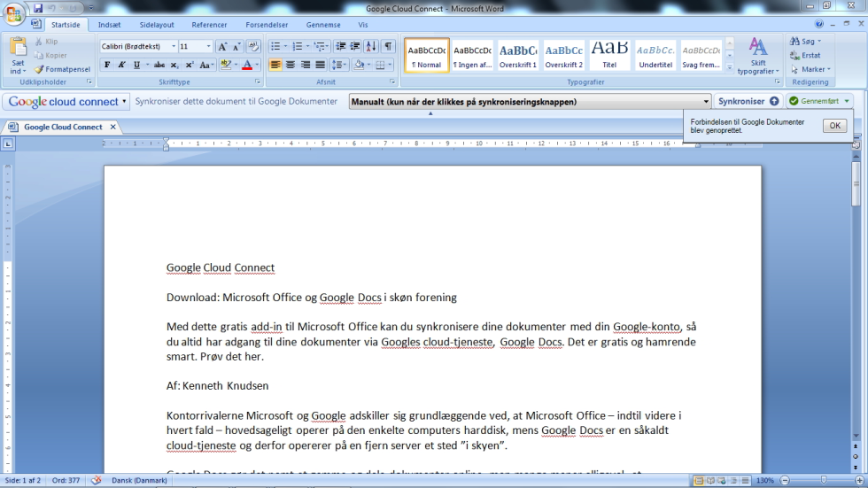
Task: Click the Synkroniser button
Action: pyautogui.click(x=748, y=102)
